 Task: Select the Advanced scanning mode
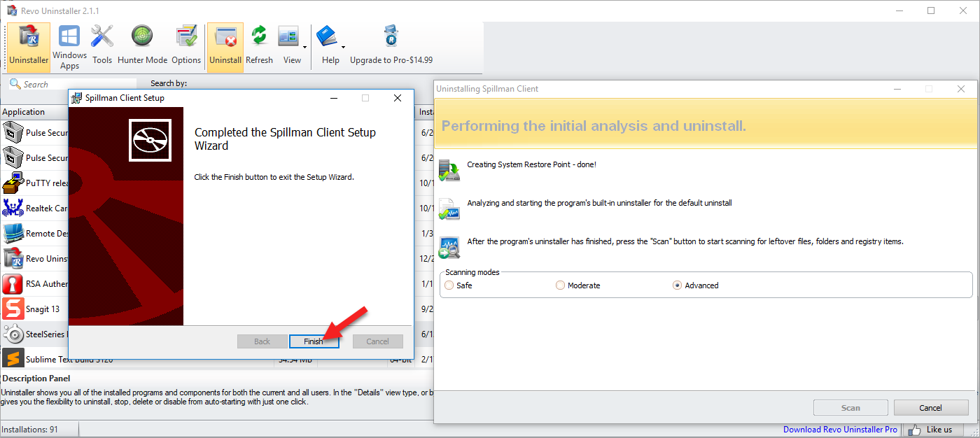[678, 285]
